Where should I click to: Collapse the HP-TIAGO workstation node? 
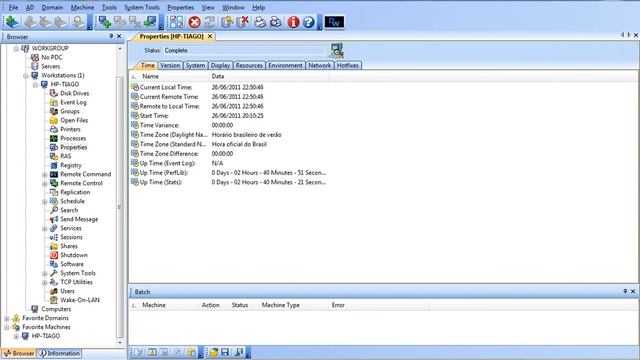35,84
